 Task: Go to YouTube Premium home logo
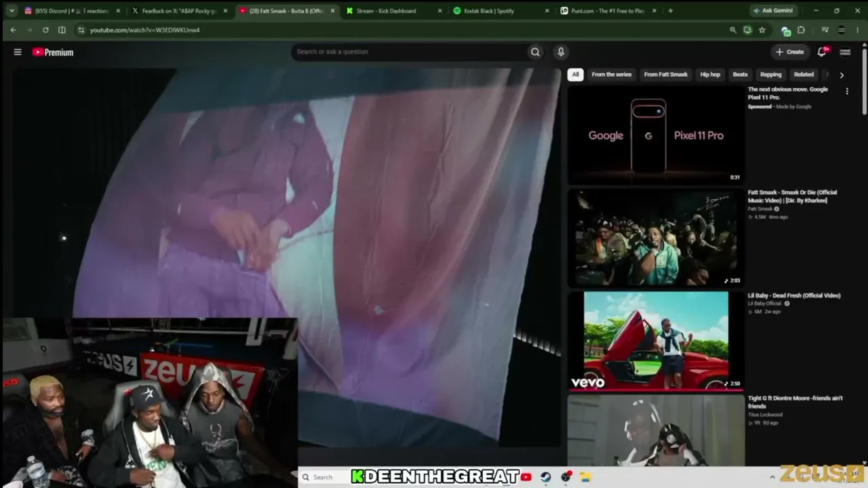[x=53, y=52]
